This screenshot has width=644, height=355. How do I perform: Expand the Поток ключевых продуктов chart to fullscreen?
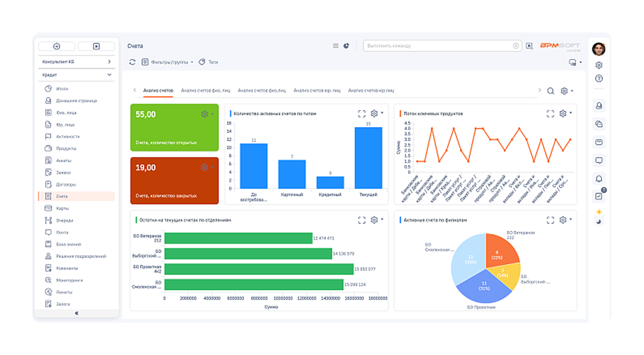550,114
